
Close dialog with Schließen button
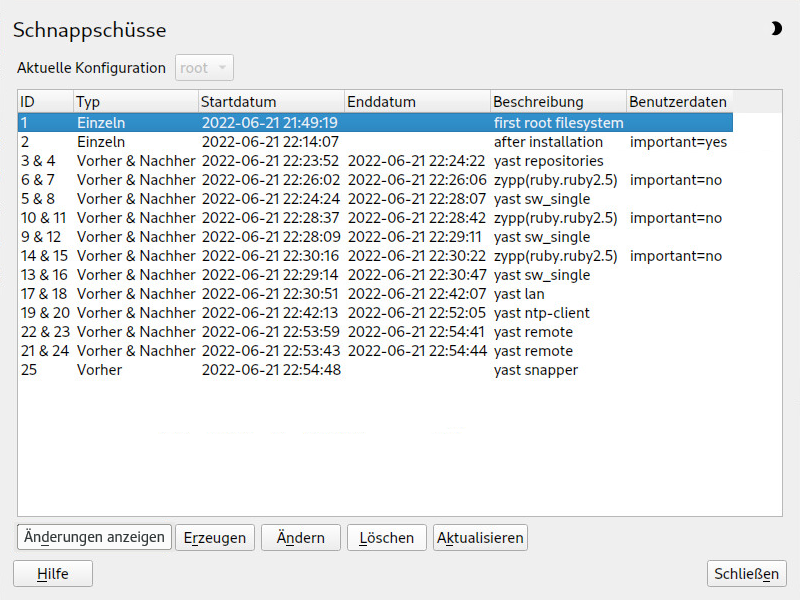(x=746, y=573)
